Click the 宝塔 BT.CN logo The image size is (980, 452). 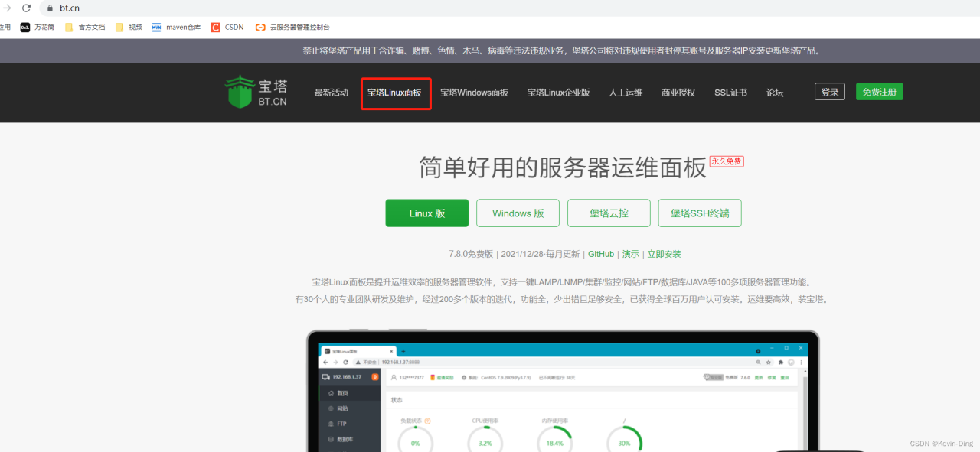(x=256, y=91)
